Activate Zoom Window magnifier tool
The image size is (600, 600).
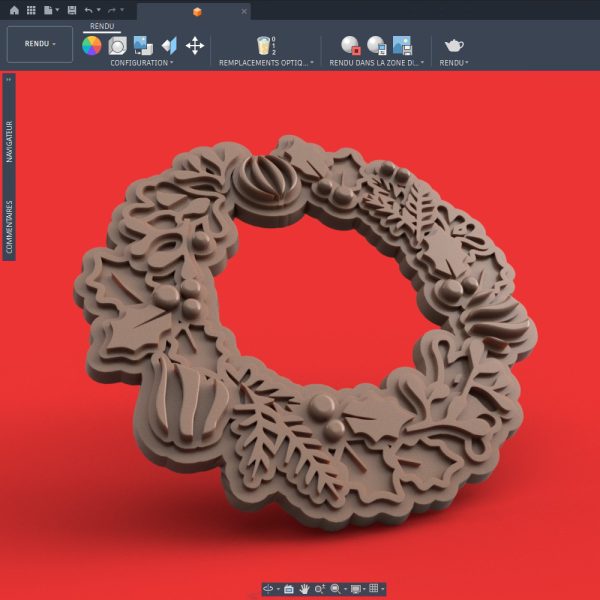(x=336, y=589)
